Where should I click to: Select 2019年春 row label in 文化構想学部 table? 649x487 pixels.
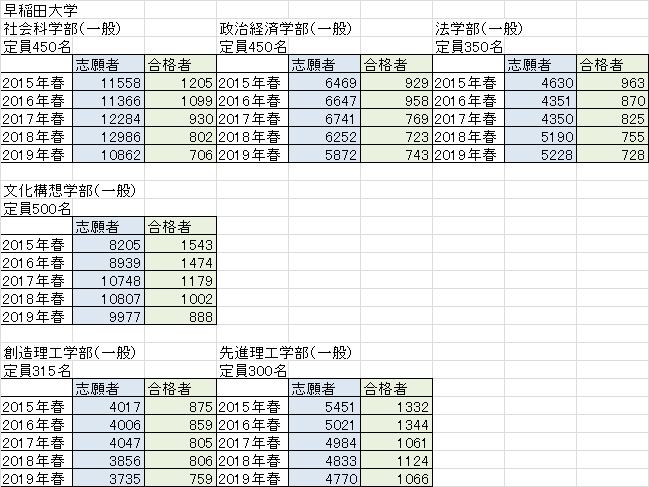coord(36,317)
